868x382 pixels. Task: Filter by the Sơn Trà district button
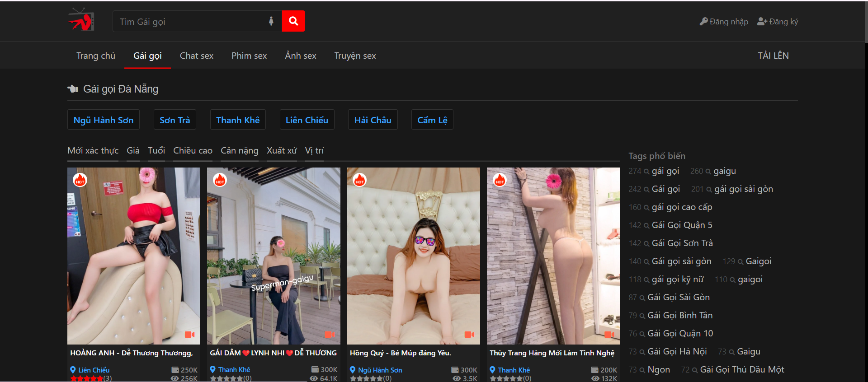(175, 120)
